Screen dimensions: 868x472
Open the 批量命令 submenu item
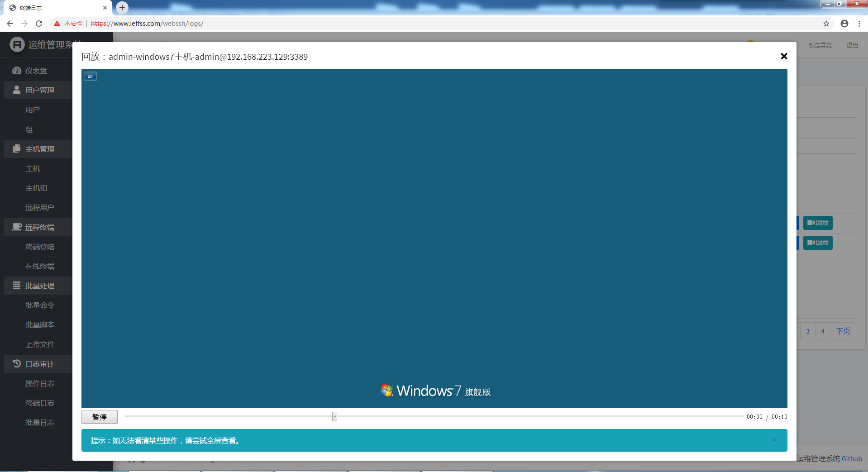coord(40,305)
